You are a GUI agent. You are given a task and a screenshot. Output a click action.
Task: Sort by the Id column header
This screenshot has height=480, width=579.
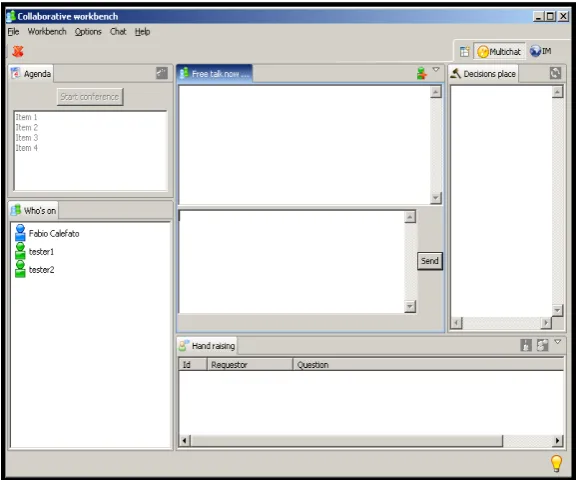coord(193,364)
